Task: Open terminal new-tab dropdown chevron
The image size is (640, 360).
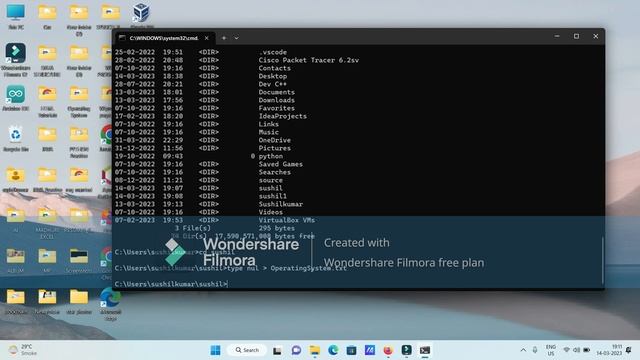Action: point(236,38)
